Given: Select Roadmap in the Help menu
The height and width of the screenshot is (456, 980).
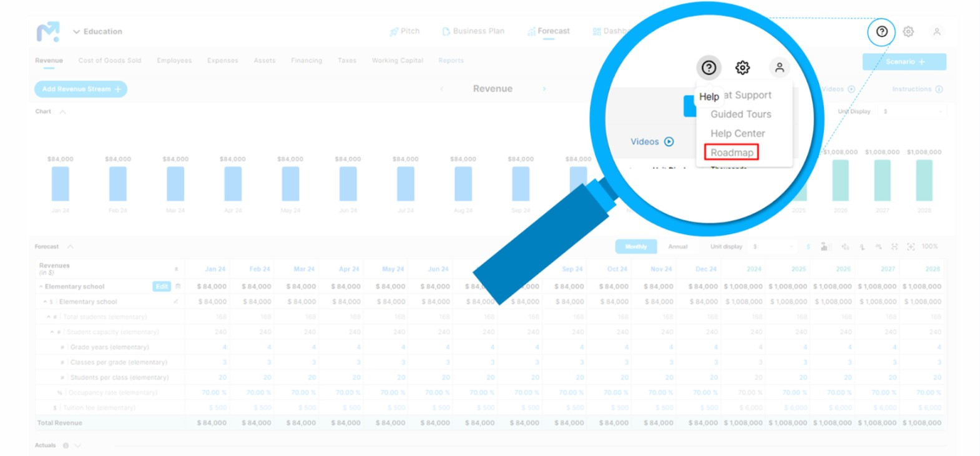Looking at the screenshot, I should (732, 152).
